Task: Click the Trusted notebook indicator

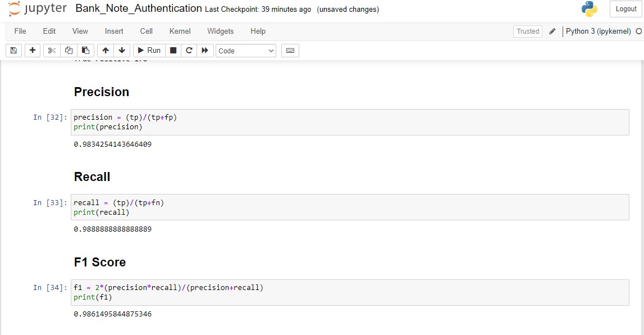Action: pos(527,31)
